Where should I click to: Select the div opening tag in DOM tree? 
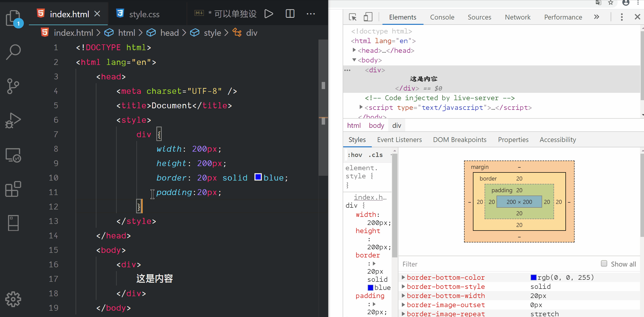375,70
